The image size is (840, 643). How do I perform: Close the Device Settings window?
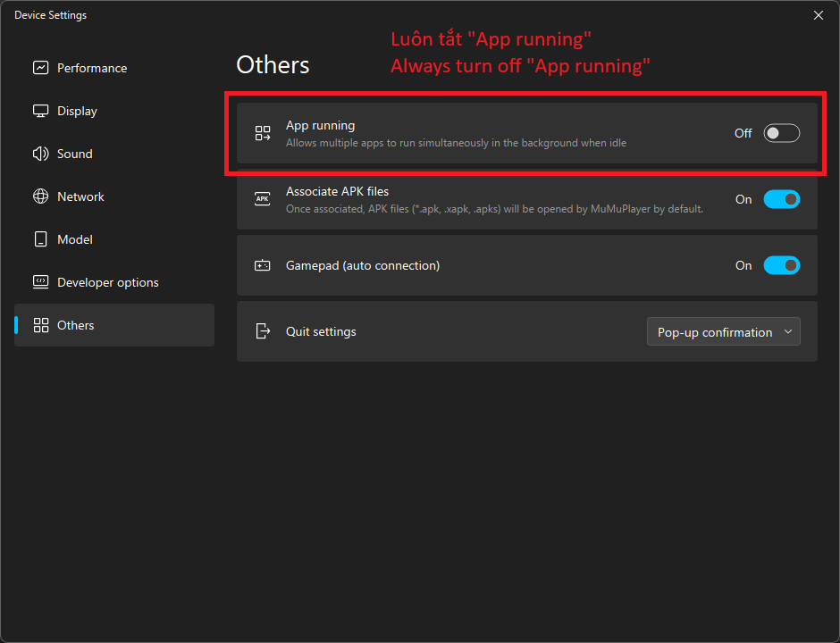(818, 15)
